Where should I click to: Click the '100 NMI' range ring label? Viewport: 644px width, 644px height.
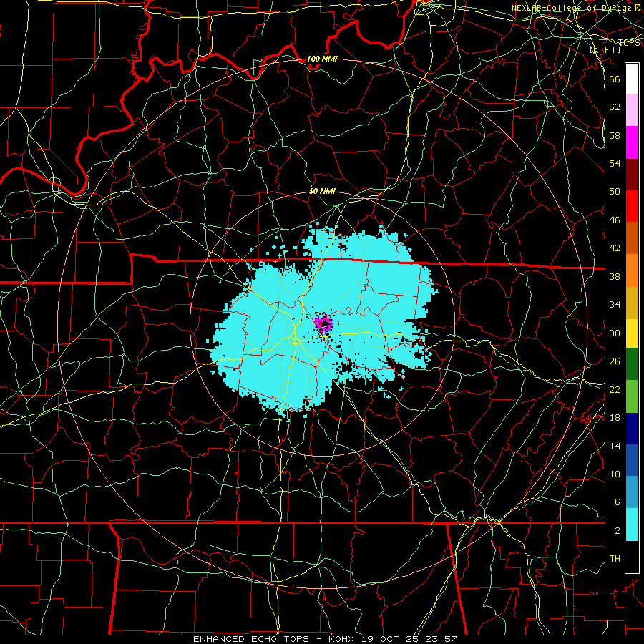[x=322, y=59]
